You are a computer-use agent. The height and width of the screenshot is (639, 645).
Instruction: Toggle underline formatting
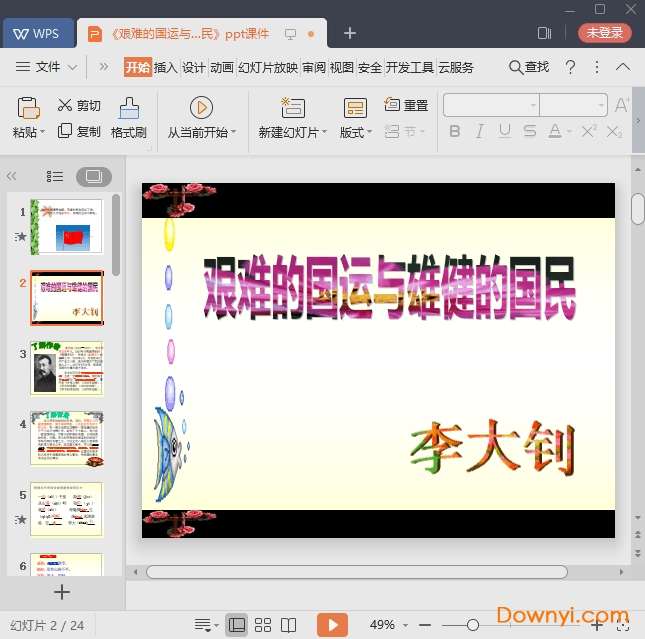point(505,131)
